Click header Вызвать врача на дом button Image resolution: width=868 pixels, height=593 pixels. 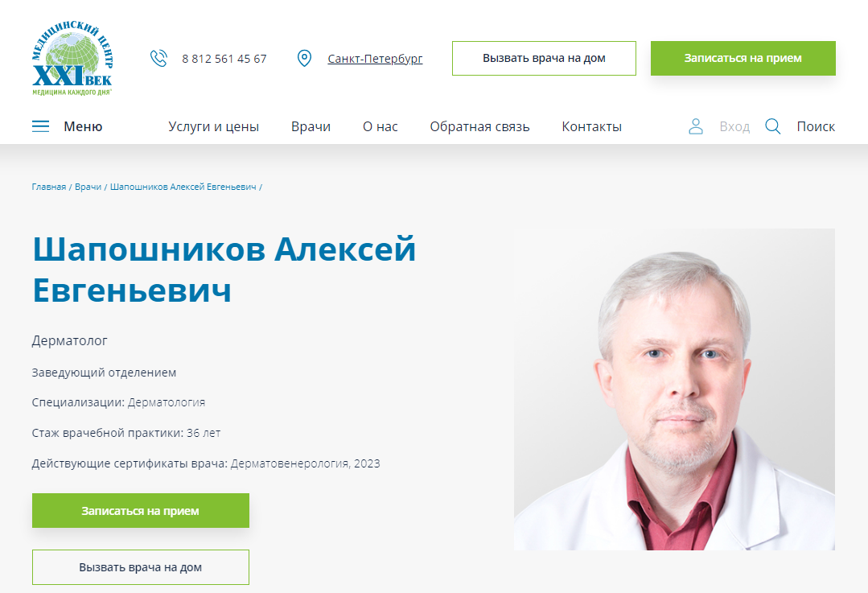coord(544,58)
